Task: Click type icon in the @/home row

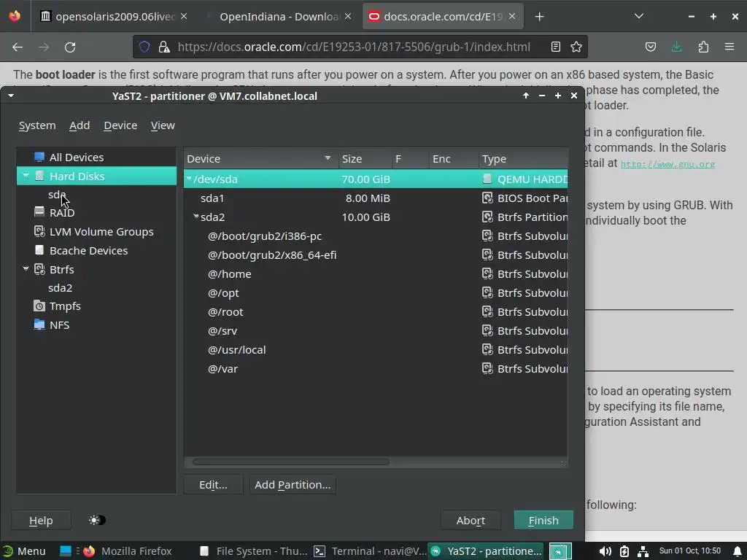Action: pos(487,274)
